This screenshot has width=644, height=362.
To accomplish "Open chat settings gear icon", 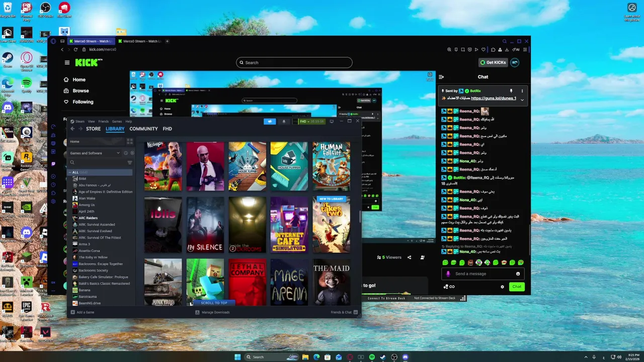I will (x=502, y=287).
